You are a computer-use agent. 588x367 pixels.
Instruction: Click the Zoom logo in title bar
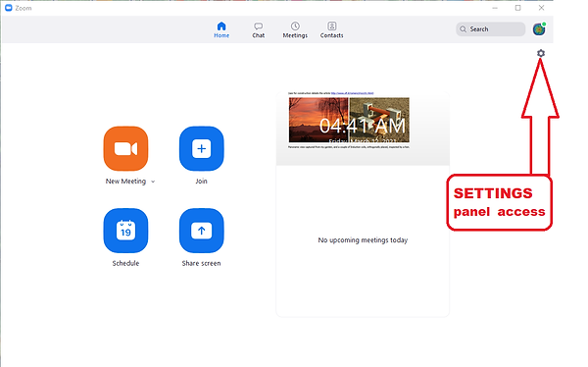pyautogui.click(x=8, y=8)
